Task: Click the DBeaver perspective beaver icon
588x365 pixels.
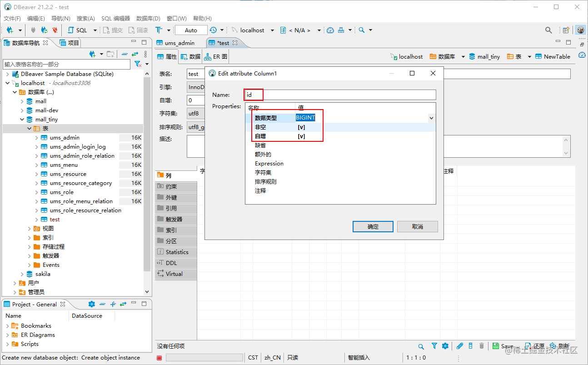Action: click(581, 30)
